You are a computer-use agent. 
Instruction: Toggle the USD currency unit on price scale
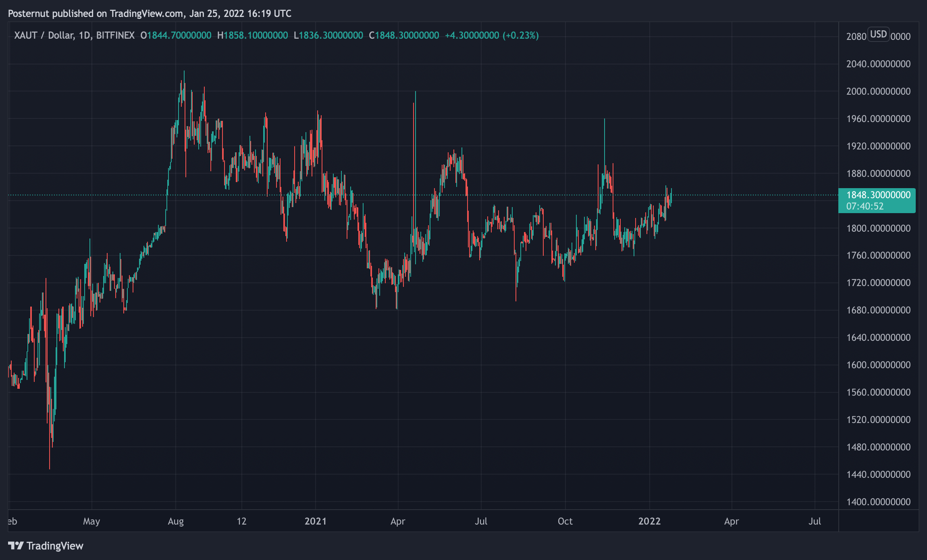point(879,34)
